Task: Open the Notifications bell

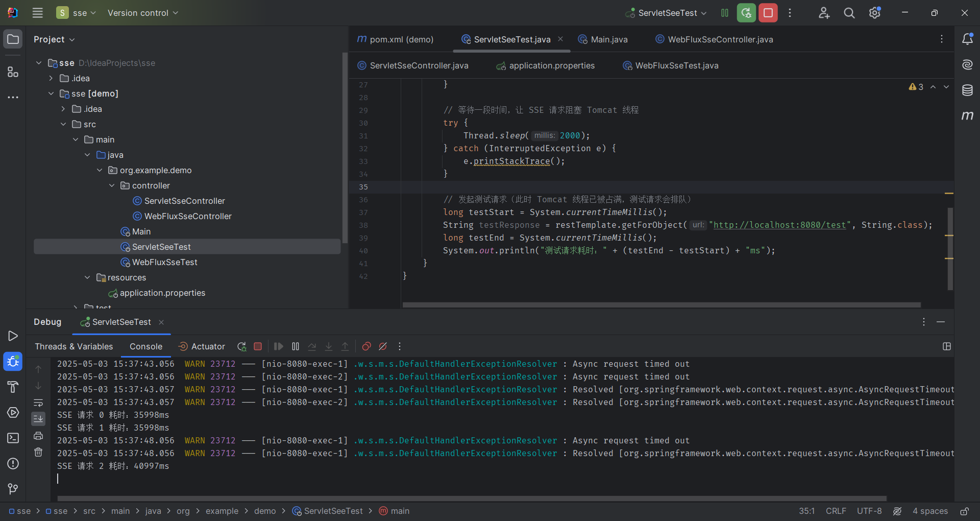Action: (967, 39)
